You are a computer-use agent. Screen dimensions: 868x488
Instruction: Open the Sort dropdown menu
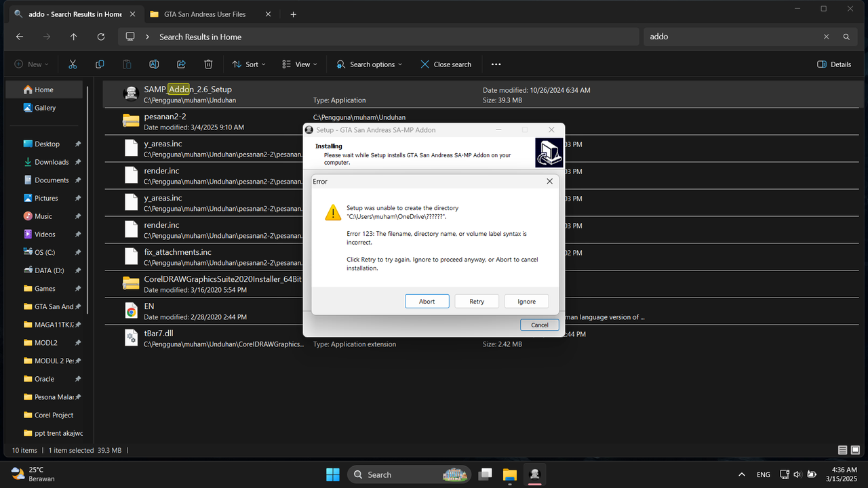pyautogui.click(x=249, y=64)
